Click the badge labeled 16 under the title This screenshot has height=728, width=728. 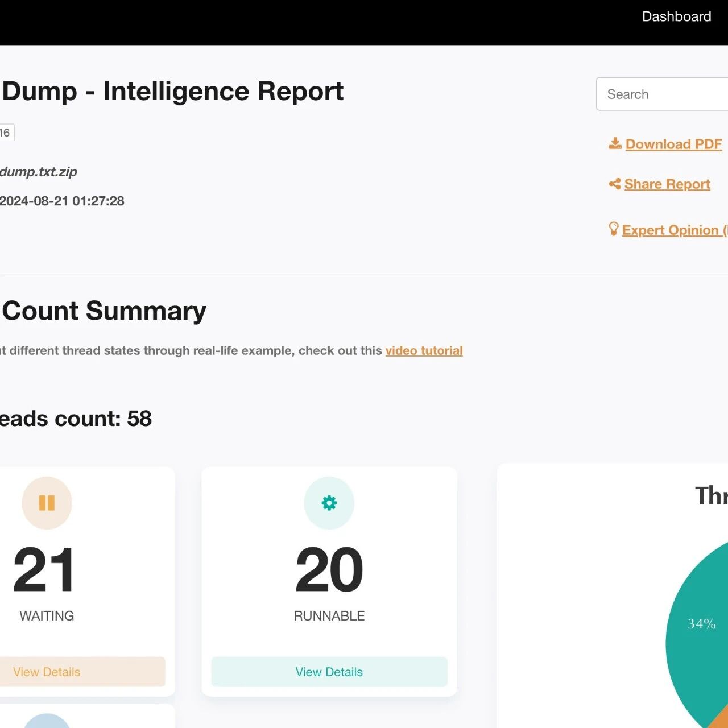6,133
